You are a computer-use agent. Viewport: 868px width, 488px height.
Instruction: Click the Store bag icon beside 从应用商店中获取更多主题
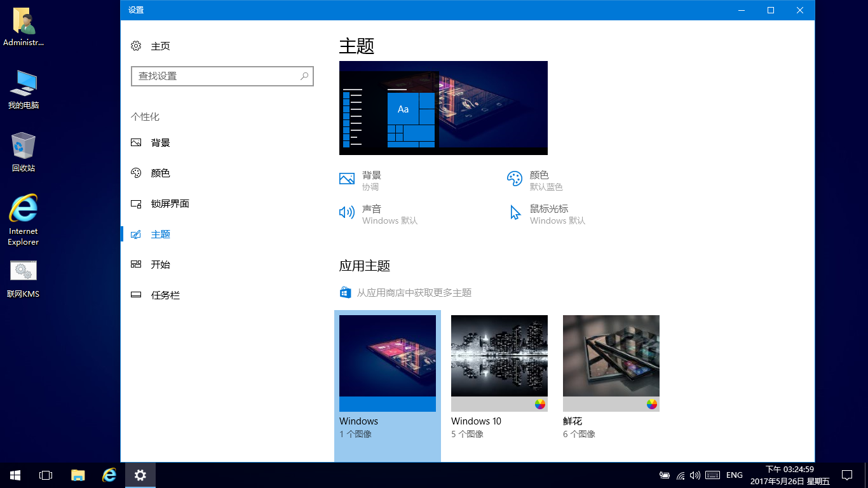pyautogui.click(x=345, y=292)
